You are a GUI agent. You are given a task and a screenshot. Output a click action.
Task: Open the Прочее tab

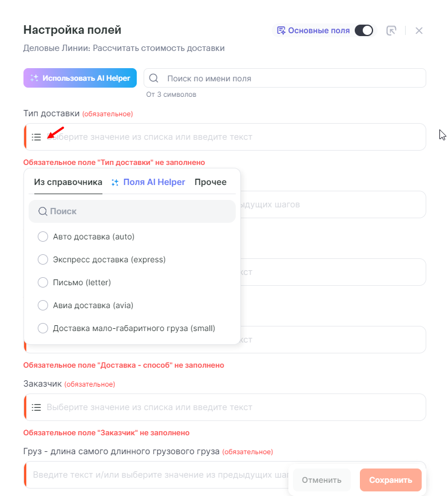211,182
